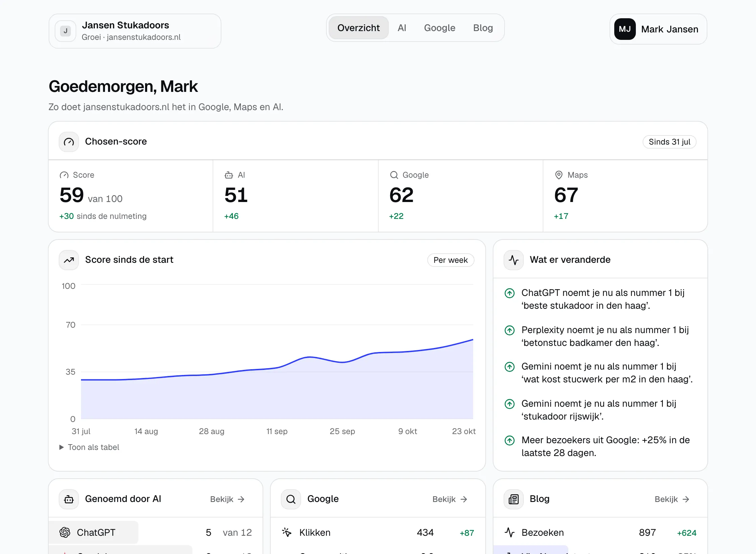This screenshot has height=554, width=756.
Task: Click the 'betonstuc badkamer den haag' update
Action: (x=605, y=336)
